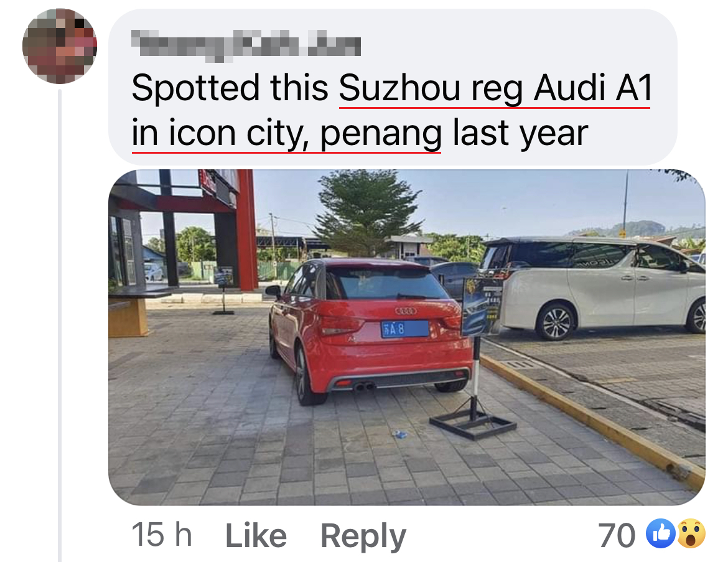Screen dimensions: 728x562
Task: Show who reacted via the 70 count
Action: pyautogui.click(x=617, y=535)
